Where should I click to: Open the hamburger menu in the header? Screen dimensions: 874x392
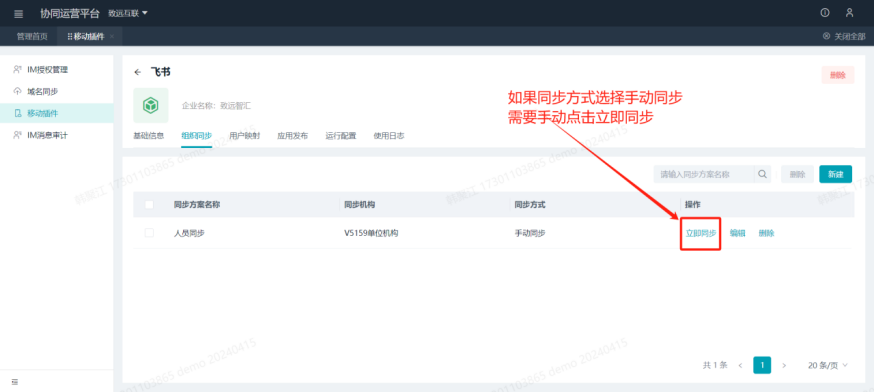tap(18, 13)
